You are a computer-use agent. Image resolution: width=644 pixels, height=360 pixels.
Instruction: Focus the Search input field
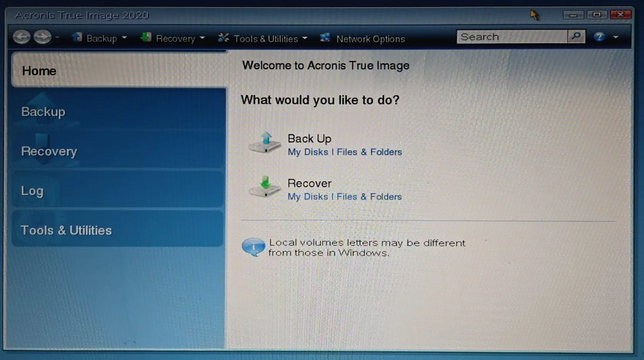[512, 37]
